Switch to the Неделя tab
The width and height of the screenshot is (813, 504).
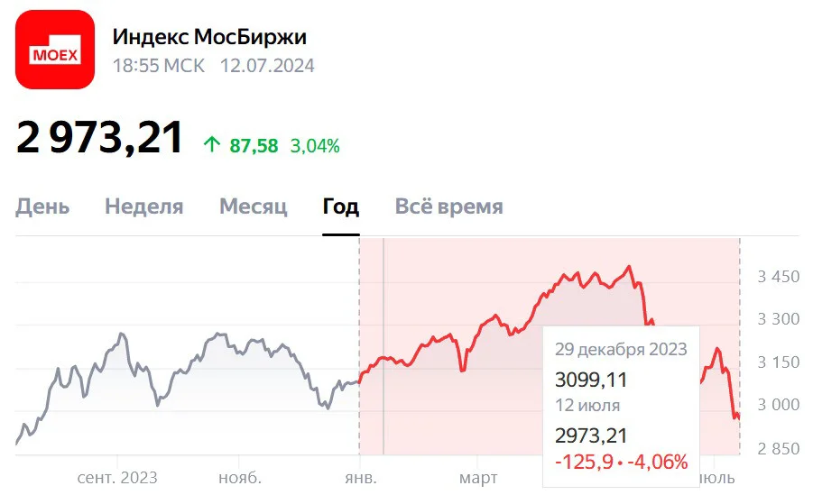[144, 206]
